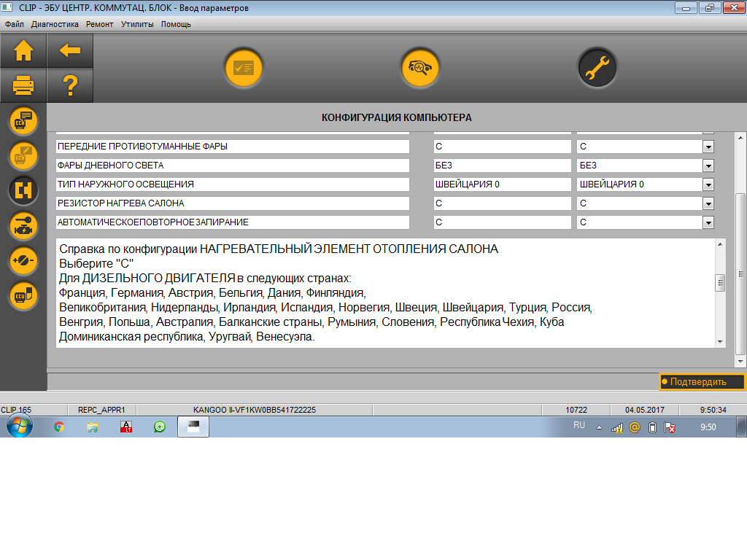Open the Диагностика menu

(55, 24)
